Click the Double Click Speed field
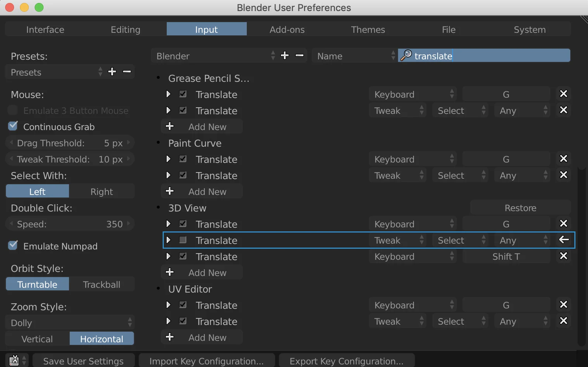 pyautogui.click(x=70, y=224)
